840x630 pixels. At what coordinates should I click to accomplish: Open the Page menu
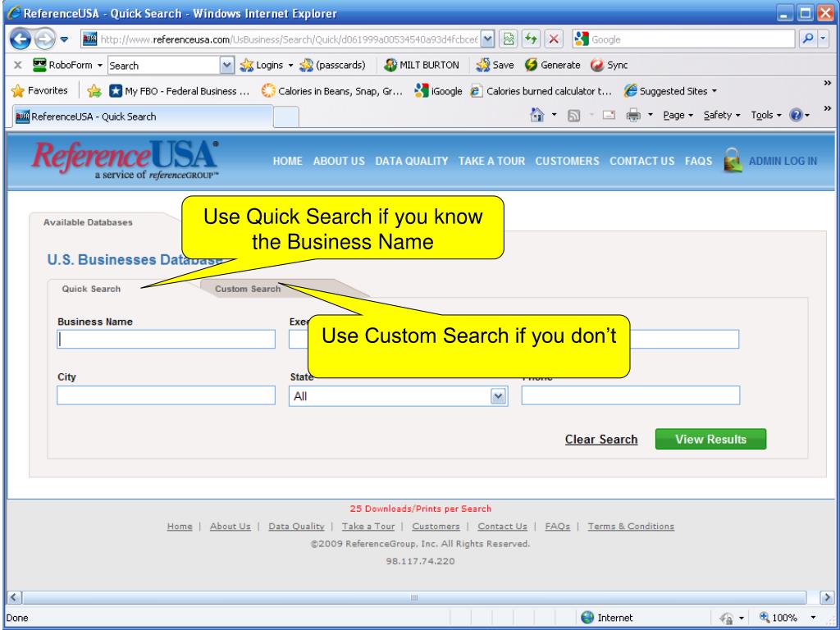pos(678,115)
